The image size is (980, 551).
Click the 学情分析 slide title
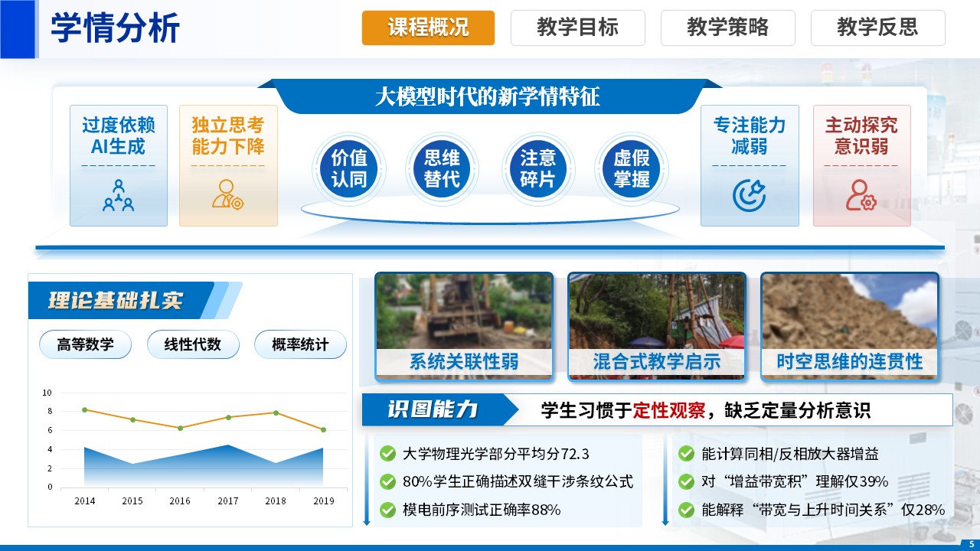click(x=115, y=28)
